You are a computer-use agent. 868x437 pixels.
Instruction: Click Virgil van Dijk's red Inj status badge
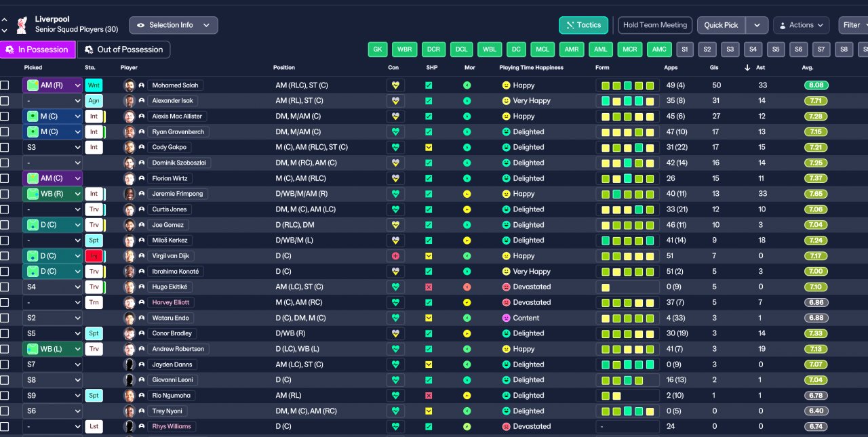(x=94, y=256)
